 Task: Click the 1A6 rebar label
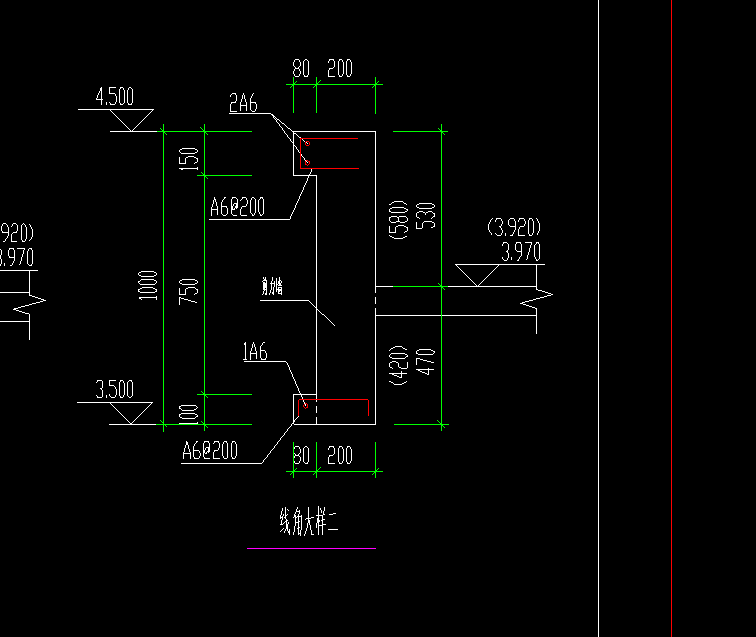coord(255,352)
